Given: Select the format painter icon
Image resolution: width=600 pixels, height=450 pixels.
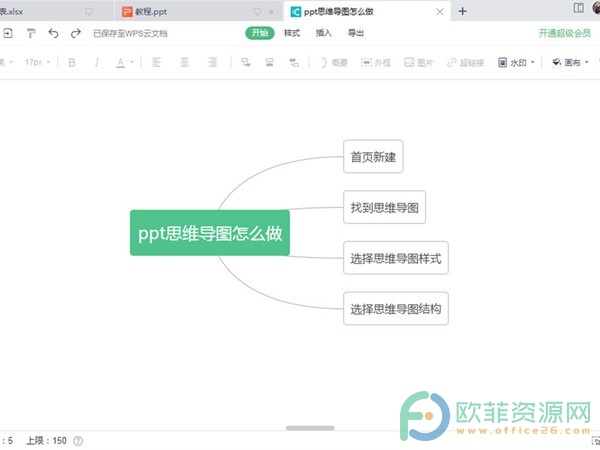Looking at the screenshot, I should click(31, 33).
